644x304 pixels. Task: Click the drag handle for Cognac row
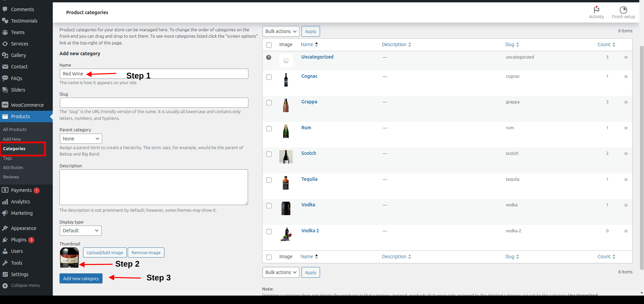tap(626, 76)
